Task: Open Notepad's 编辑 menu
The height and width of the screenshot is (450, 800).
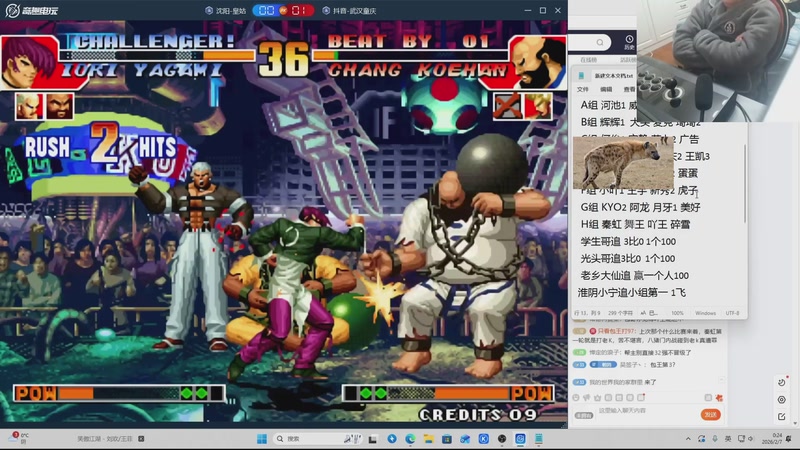Action: point(606,89)
